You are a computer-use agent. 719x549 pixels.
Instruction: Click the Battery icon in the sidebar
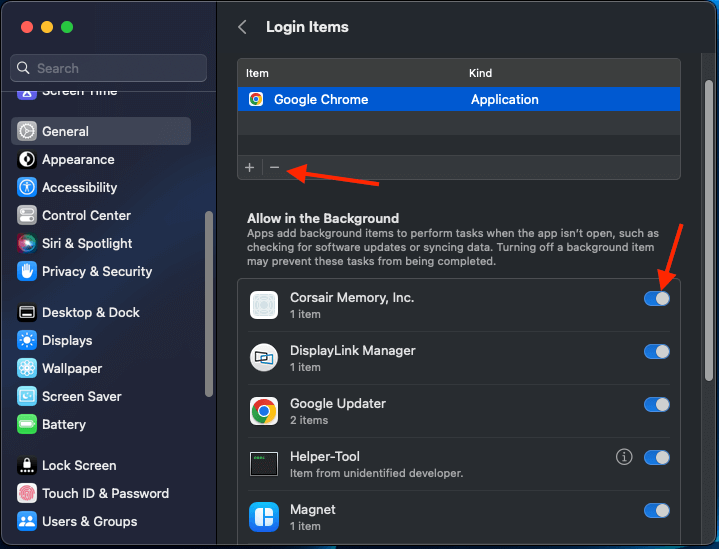27,425
